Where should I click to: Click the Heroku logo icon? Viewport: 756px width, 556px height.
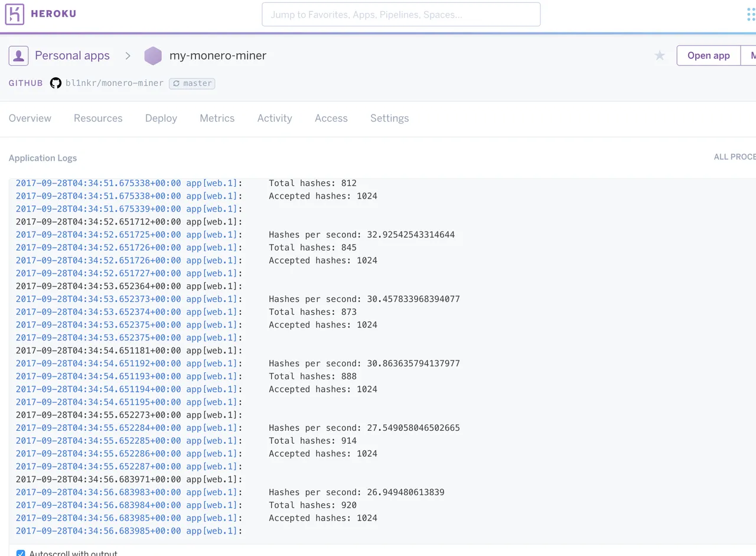pos(15,14)
